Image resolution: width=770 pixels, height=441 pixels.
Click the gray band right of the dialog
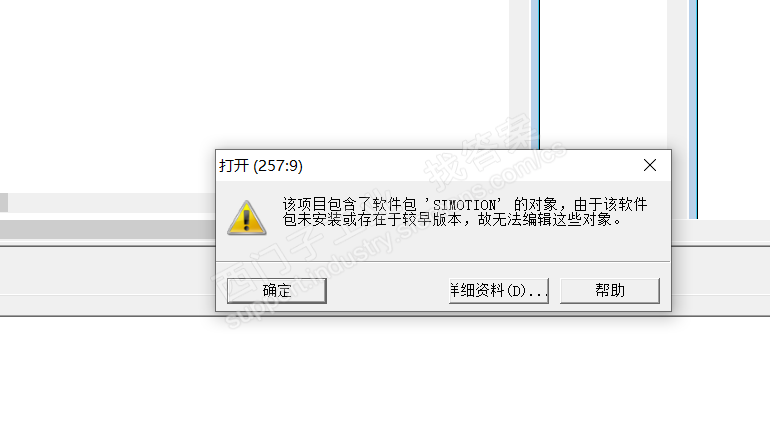[x=721, y=281]
